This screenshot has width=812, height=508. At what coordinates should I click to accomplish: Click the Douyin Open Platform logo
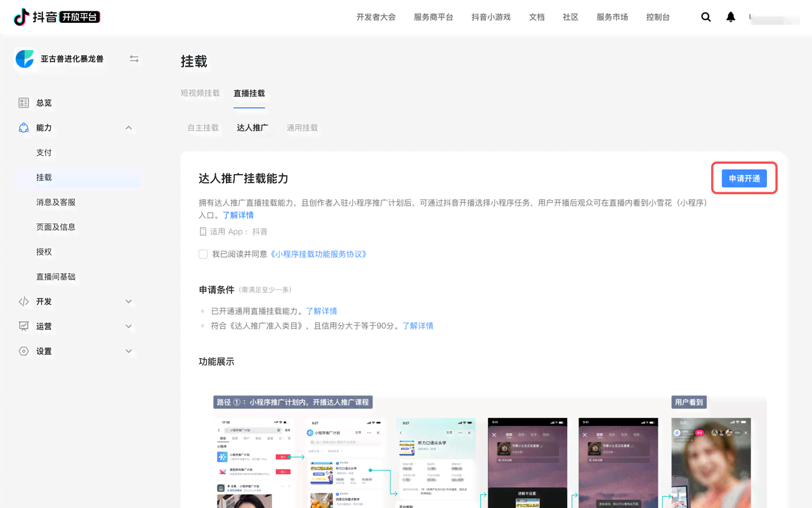pos(57,17)
